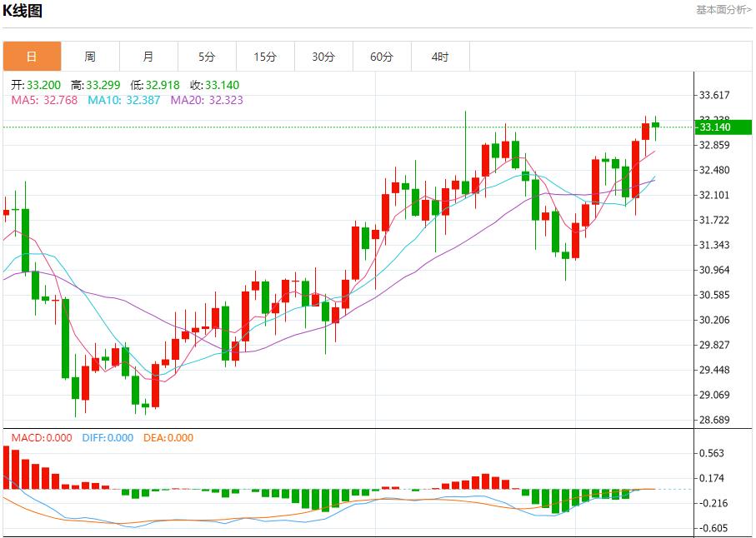Click the MA20 indicator label
Image resolution: width=756 pixels, height=538 pixels.
(x=207, y=100)
